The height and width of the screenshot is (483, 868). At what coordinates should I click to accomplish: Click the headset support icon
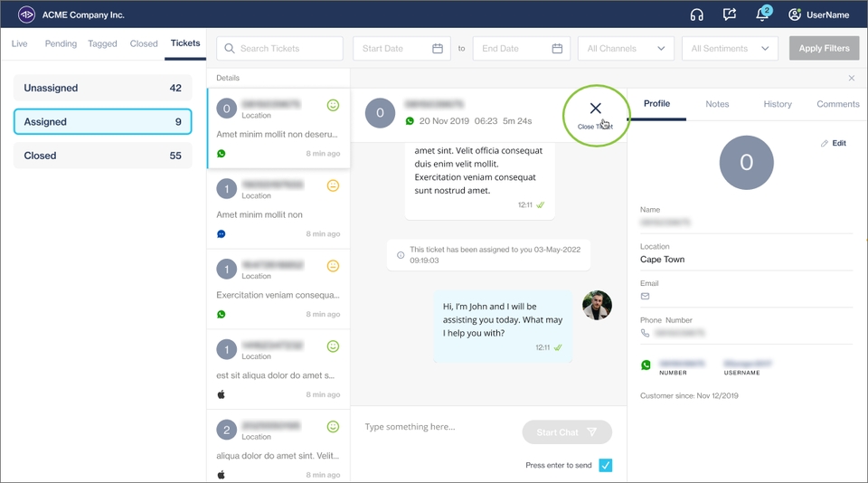click(x=696, y=14)
